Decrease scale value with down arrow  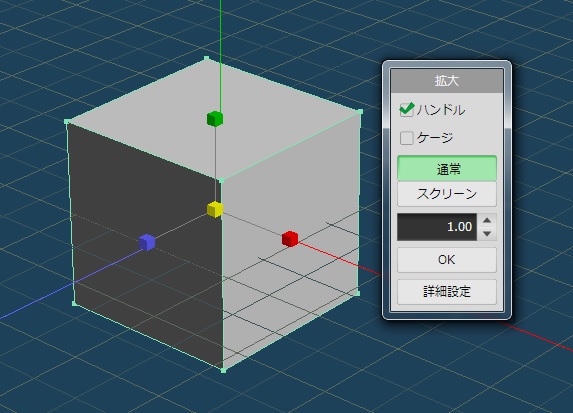coord(487,234)
